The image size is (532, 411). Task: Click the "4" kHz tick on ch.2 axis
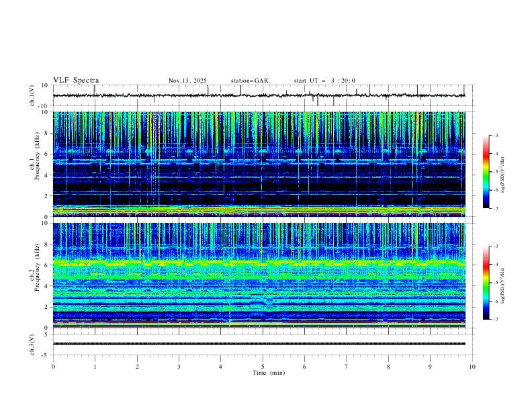[x=47, y=286]
